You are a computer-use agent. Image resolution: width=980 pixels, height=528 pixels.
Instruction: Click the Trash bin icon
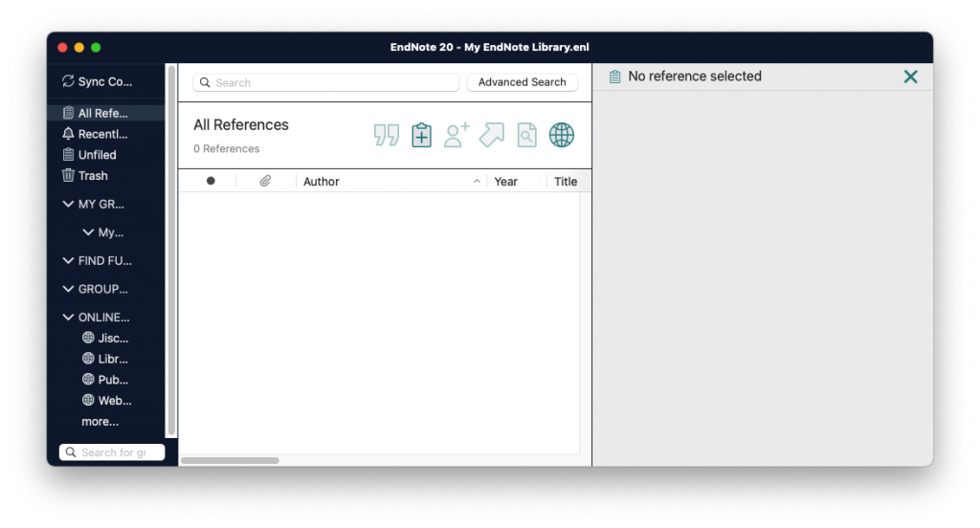(x=68, y=176)
